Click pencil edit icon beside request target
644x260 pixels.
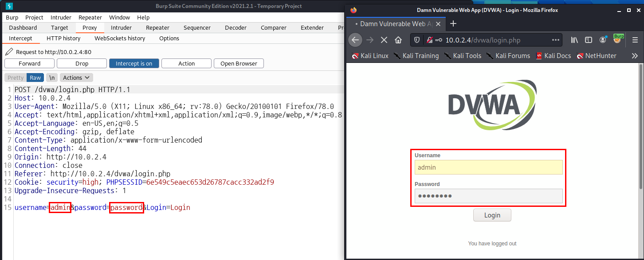(9, 52)
